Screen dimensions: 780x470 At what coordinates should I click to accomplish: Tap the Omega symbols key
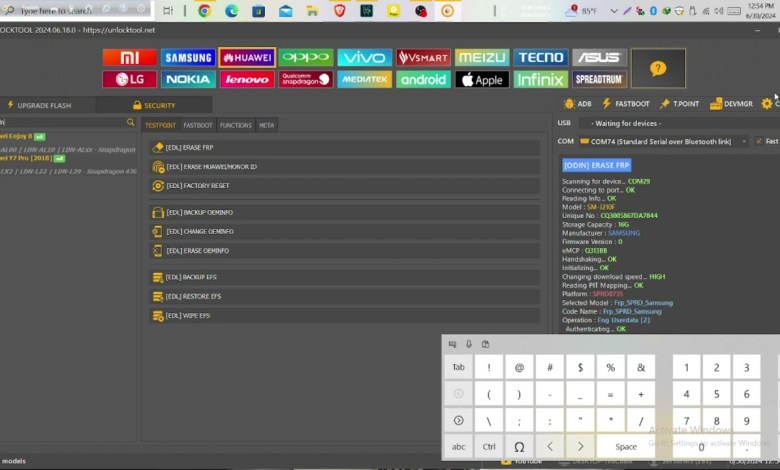(519, 447)
